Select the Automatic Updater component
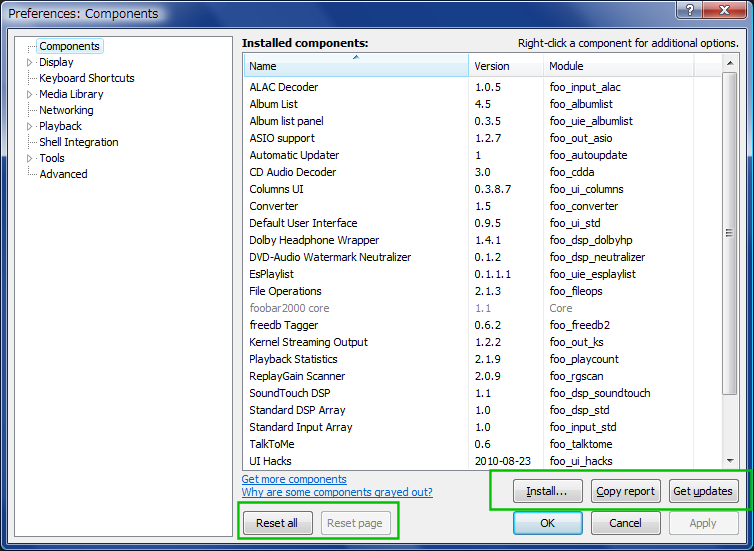The width and height of the screenshot is (754, 551). tap(483, 155)
